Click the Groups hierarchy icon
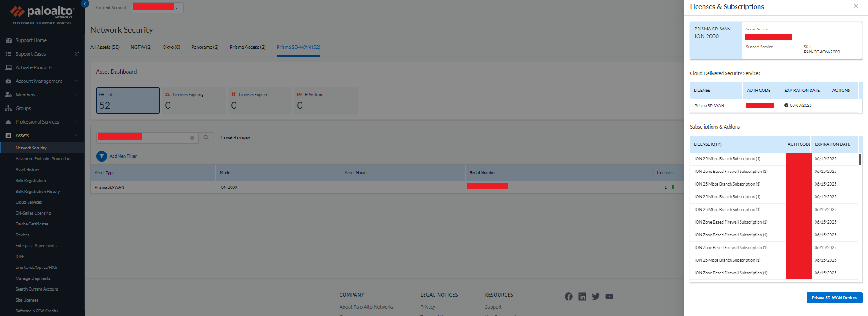This screenshot has width=868, height=316. (x=9, y=108)
